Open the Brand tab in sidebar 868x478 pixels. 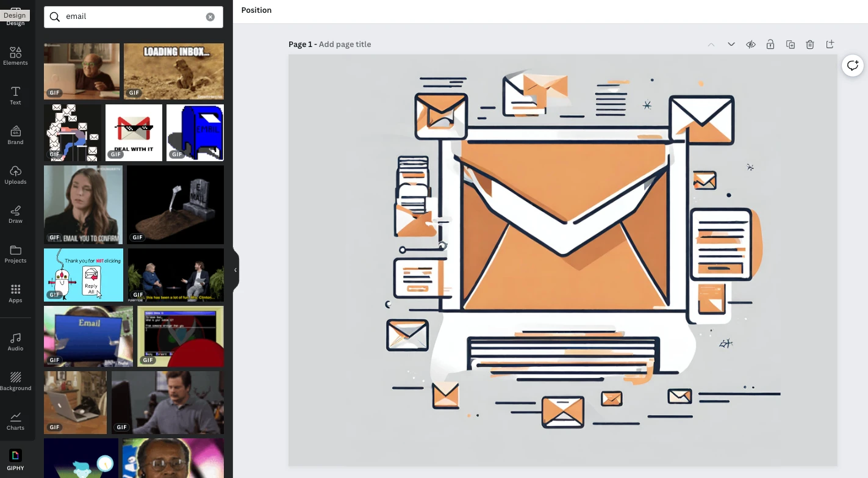15,135
